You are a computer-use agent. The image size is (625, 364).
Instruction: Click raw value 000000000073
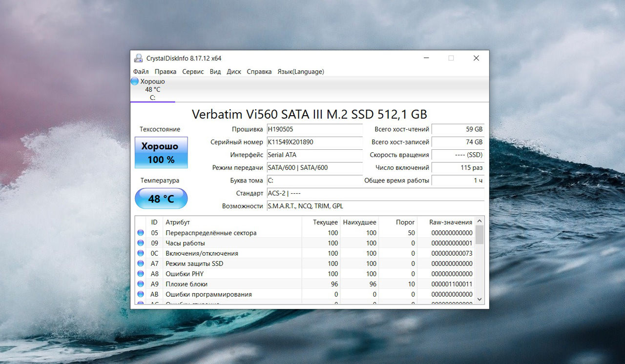point(452,253)
